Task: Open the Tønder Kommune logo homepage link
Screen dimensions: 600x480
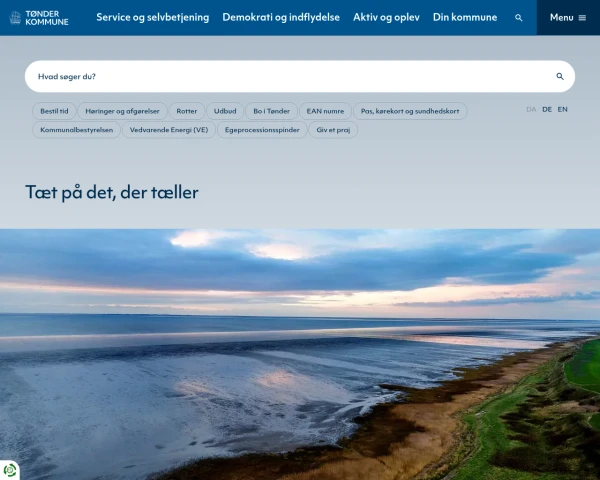Action: pyautogui.click(x=39, y=18)
